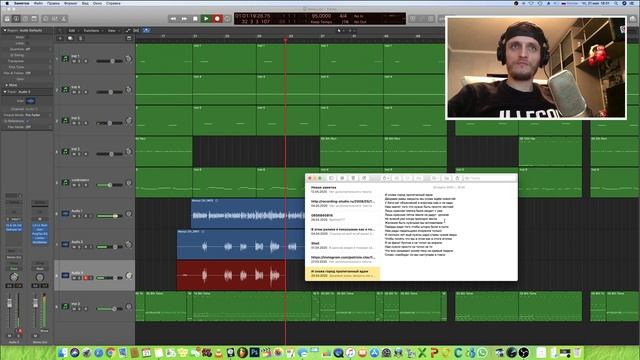The image size is (640, 360).
Task: Toggle the Inspector panel icon
Action: pyautogui.click(x=16, y=19)
